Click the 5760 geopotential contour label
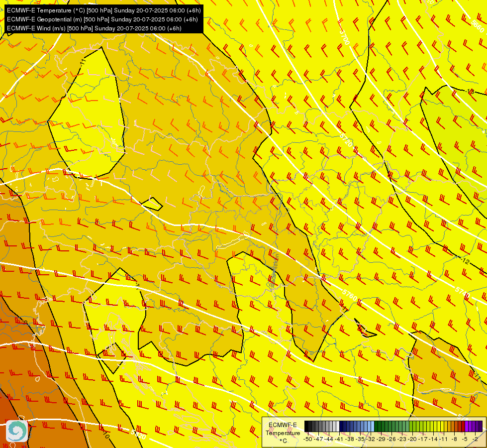 coord(350,295)
